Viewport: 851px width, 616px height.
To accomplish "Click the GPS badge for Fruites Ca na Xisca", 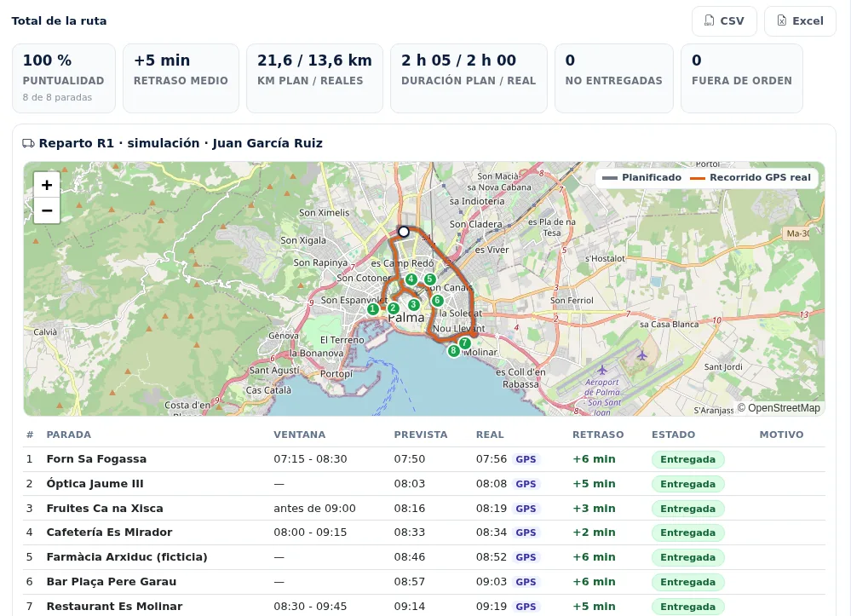I will (x=526, y=509).
